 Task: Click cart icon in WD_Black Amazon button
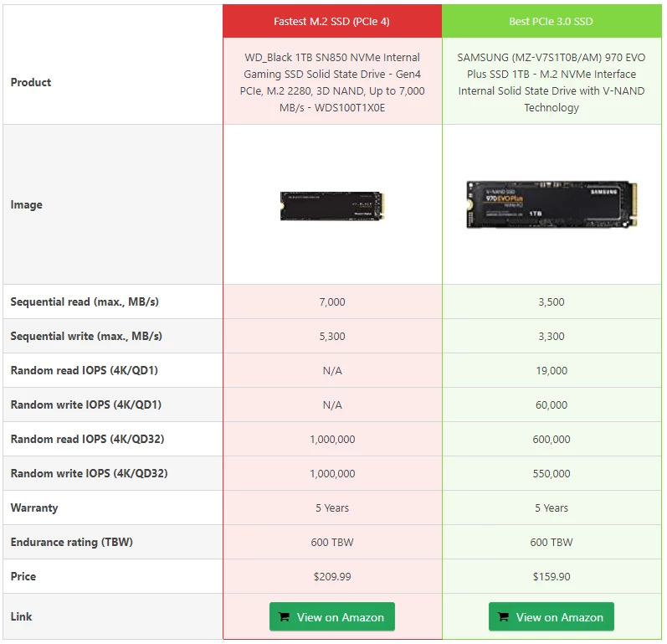(x=284, y=616)
